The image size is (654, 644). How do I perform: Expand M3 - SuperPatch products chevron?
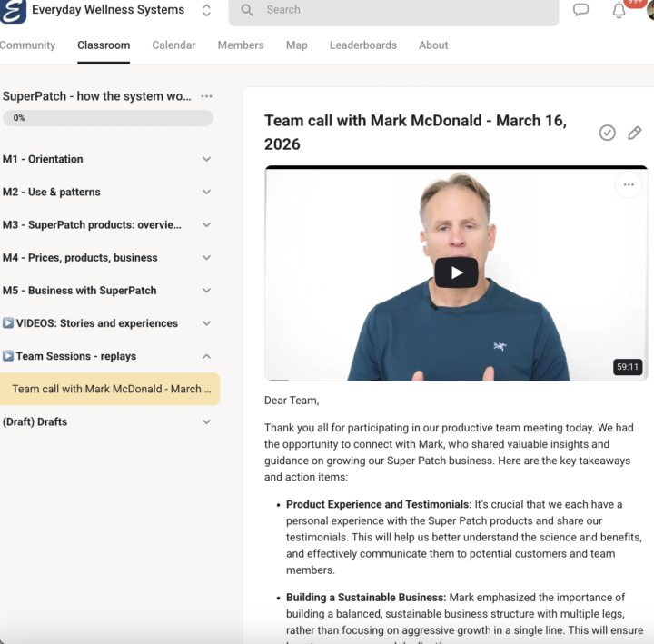tap(206, 225)
